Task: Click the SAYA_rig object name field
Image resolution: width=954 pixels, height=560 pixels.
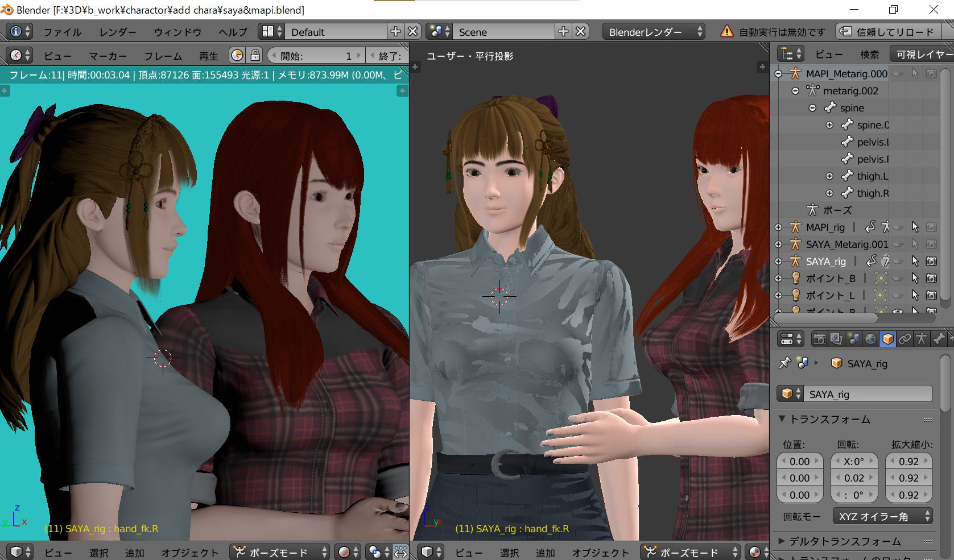Action: coord(868,394)
